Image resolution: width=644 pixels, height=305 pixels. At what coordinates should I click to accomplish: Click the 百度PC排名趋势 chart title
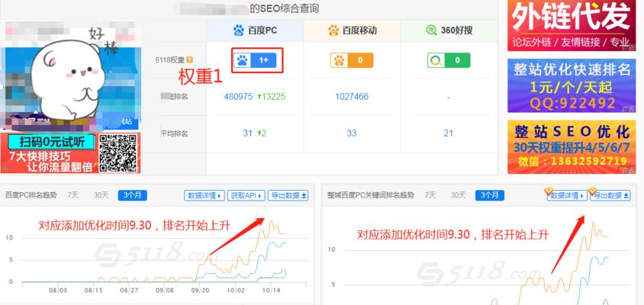[31, 195]
